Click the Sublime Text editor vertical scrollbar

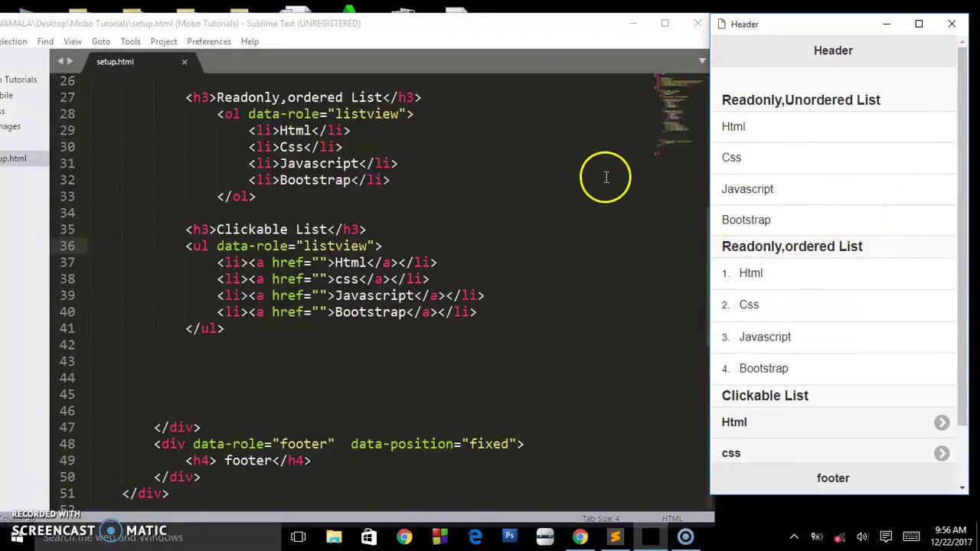click(708, 275)
